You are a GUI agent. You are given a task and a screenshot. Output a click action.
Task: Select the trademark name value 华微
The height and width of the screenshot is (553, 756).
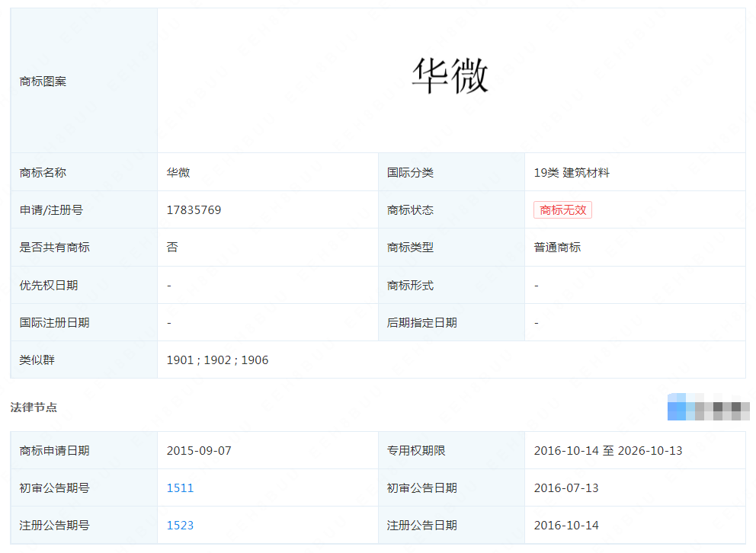[178, 172]
